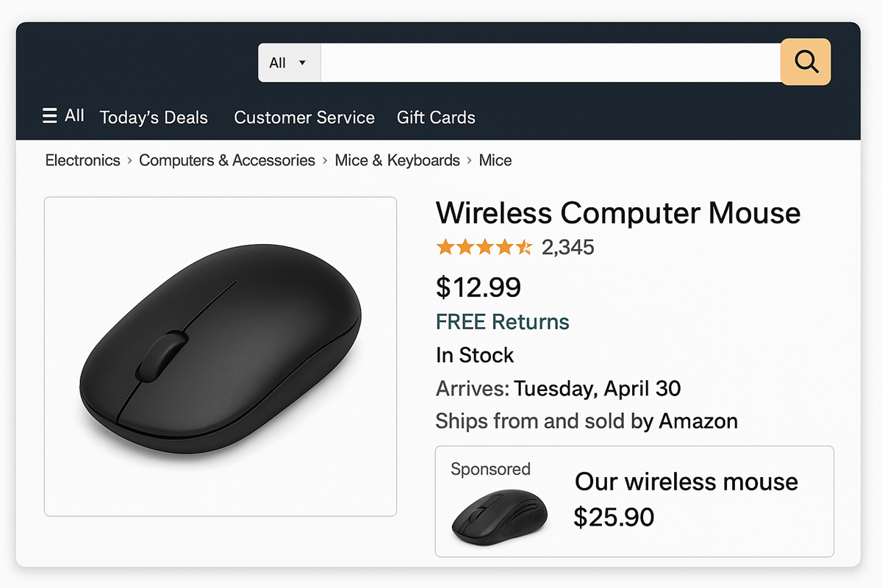
Task: Click the Mice breadcrumb link
Action: 495,160
